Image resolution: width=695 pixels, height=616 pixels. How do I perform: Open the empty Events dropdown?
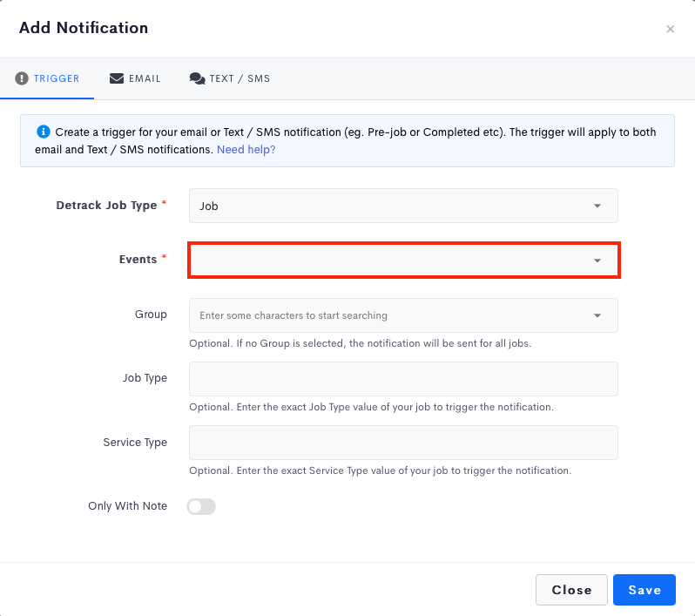403,261
